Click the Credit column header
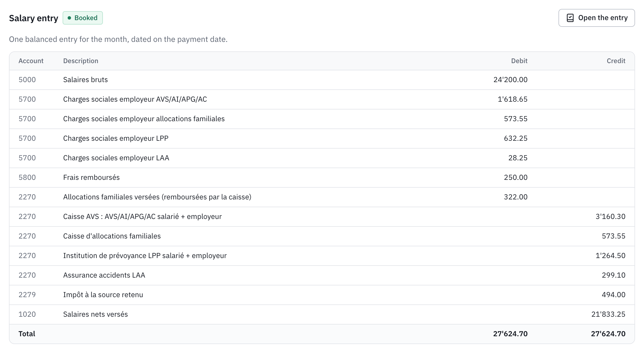Image resolution: width=644 pixels, height=353 pixels. pos(616,61)
